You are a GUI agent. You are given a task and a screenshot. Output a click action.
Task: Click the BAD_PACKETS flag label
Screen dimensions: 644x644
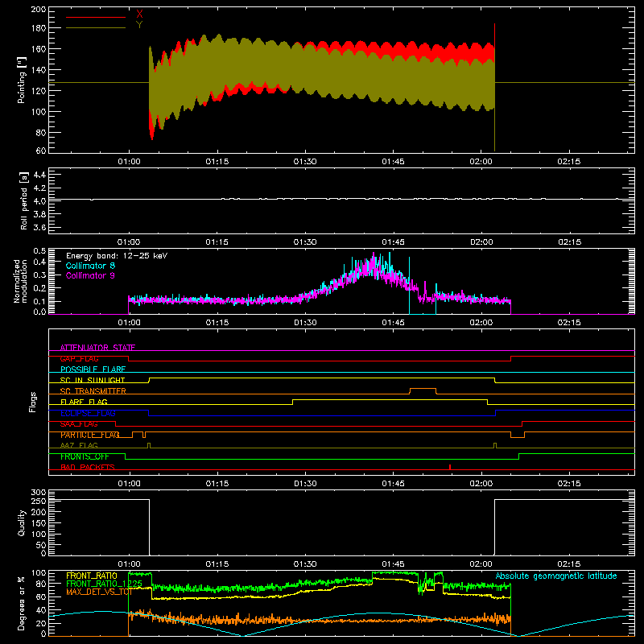click(x=88, y=467)
